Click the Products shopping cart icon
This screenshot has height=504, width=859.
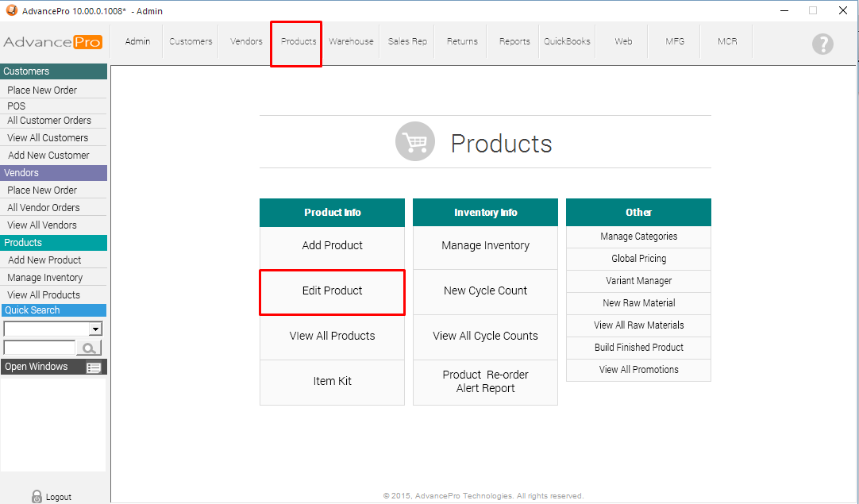(x=414, y=142)
